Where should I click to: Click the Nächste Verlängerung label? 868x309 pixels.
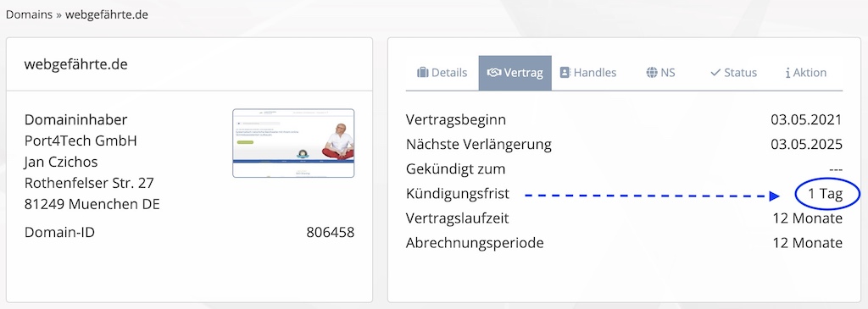click(479, 144)
